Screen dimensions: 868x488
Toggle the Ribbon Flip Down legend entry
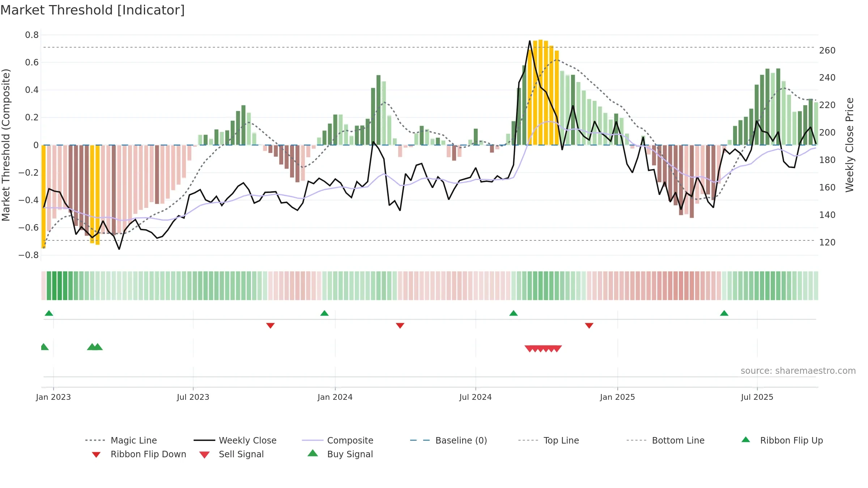139,454
